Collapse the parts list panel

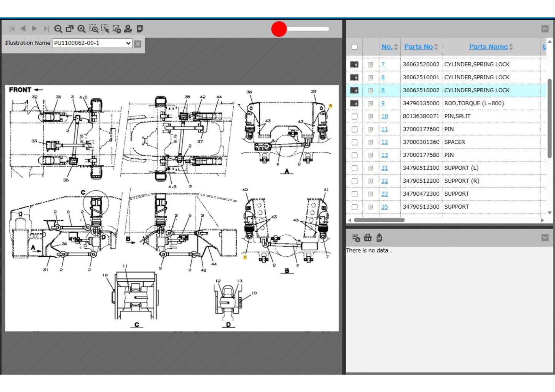(x=545, y=29)
